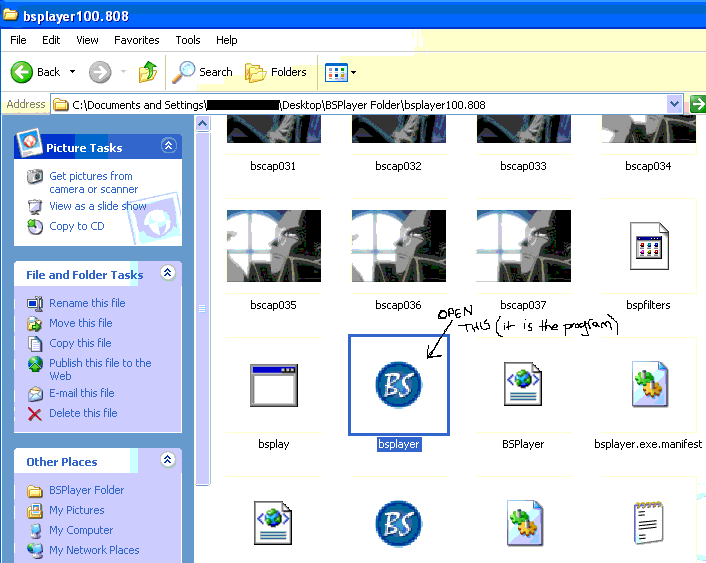Click the grey Forward arrow button
The height and width of the screenshot is (563, 706).
point(100,72)
